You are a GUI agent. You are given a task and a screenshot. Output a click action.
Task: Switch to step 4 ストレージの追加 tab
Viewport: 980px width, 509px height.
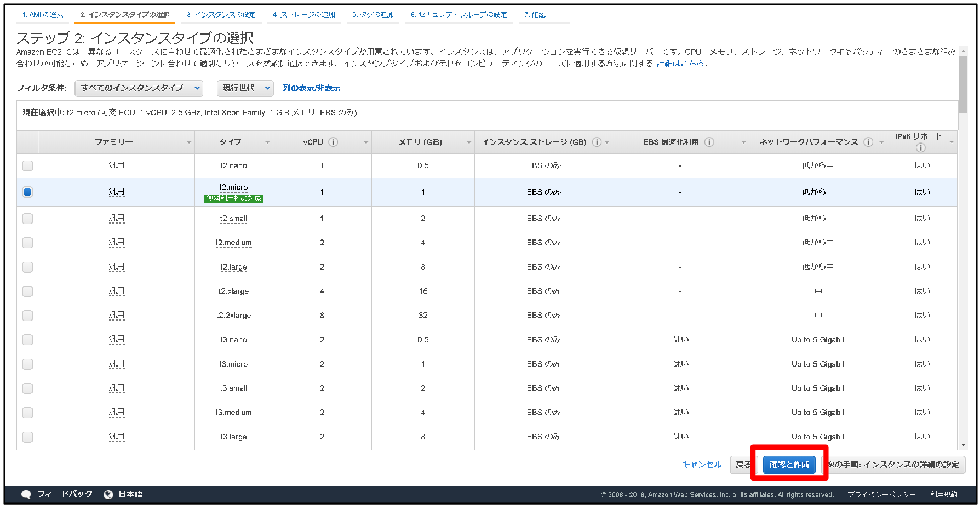304,15
